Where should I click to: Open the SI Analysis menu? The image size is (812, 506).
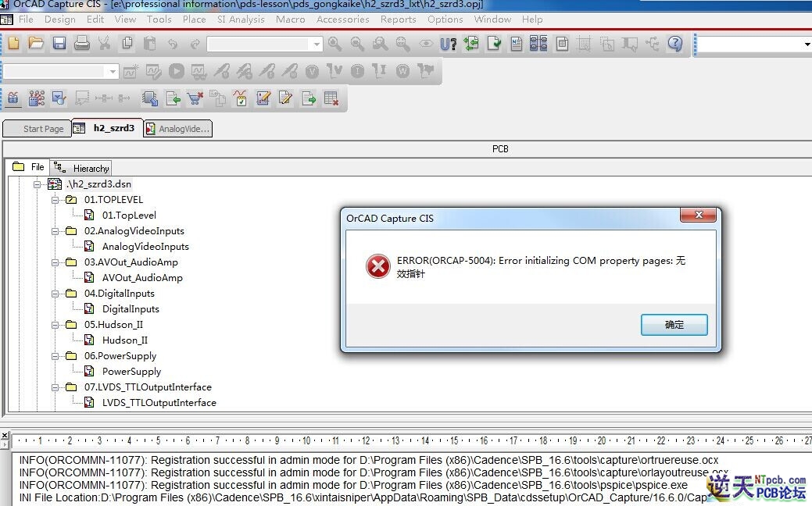click(241, 20)
